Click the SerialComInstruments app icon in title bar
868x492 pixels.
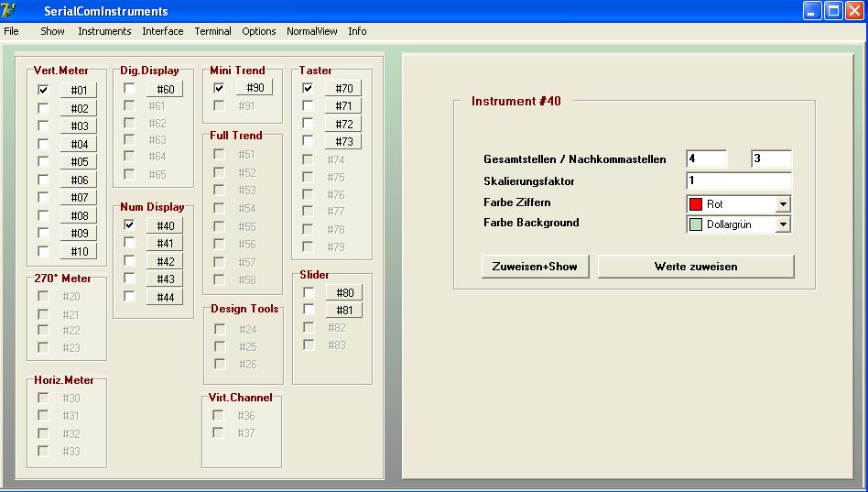point(10,11)
